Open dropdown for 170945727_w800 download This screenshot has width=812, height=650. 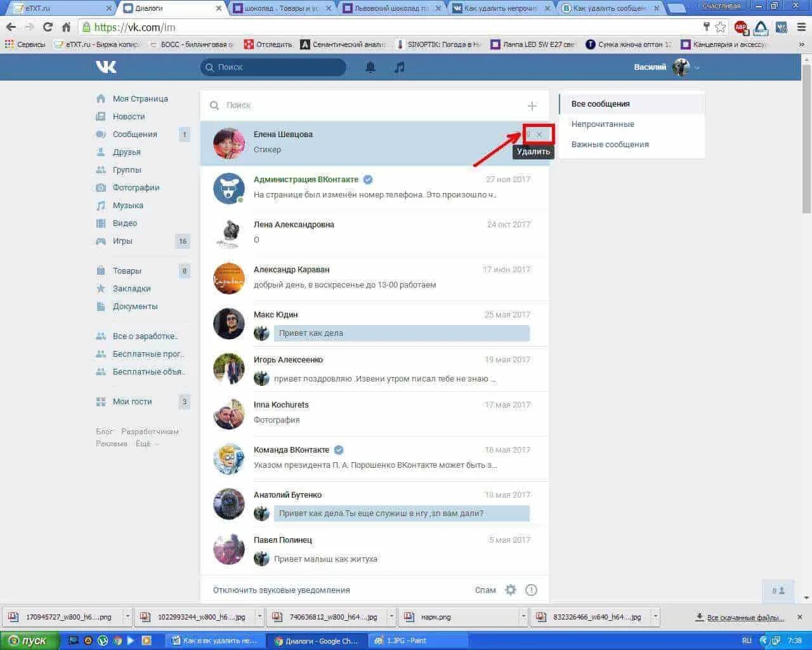128,616
